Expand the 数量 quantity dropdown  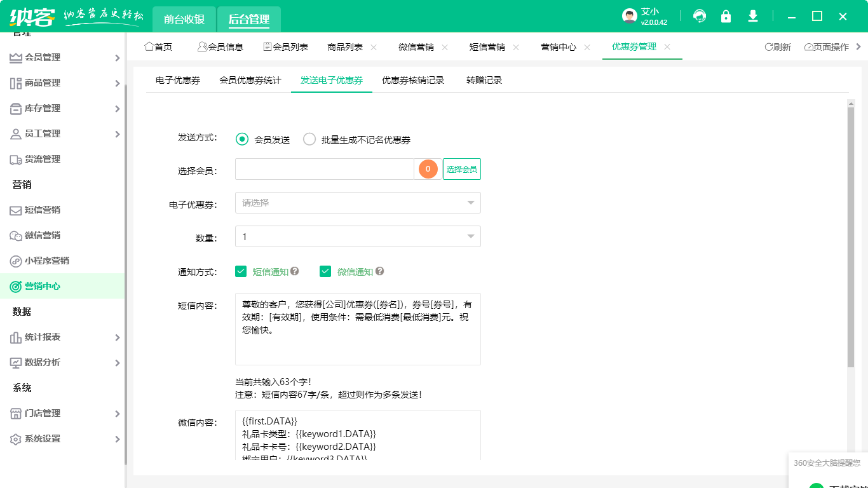(x=357, y=236)
